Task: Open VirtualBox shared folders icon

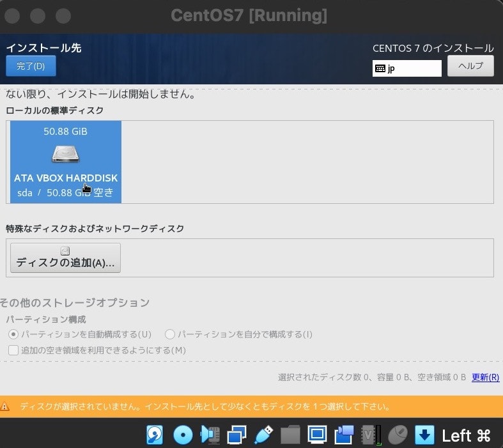Action: pyautogui.click(x=290, y=435)
